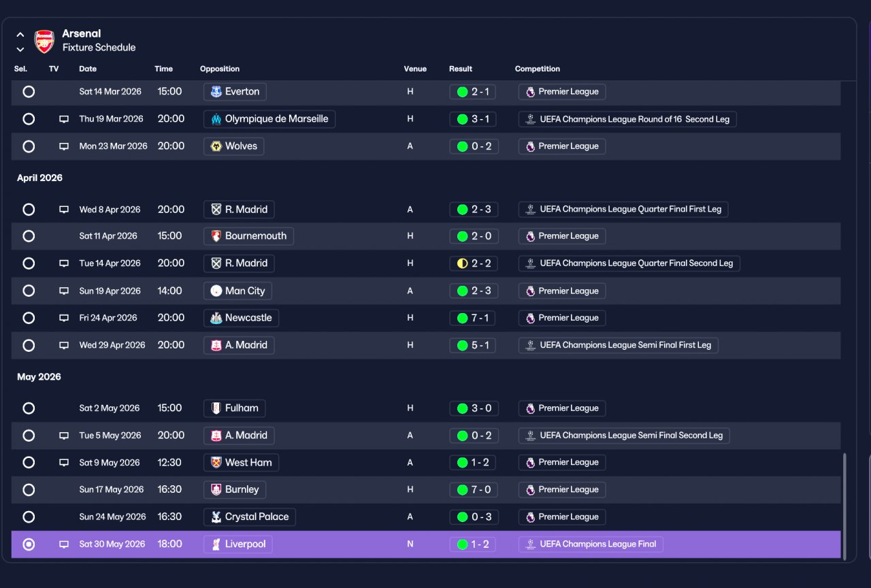Click the date Sat 30 May 2026
Image resolution: width=871 pixels, height=588 pixels.
[x=112, y=544]
